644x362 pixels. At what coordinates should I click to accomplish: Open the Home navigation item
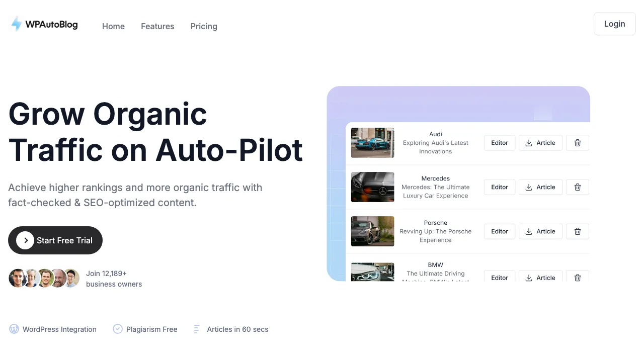[x=113, y=26]
